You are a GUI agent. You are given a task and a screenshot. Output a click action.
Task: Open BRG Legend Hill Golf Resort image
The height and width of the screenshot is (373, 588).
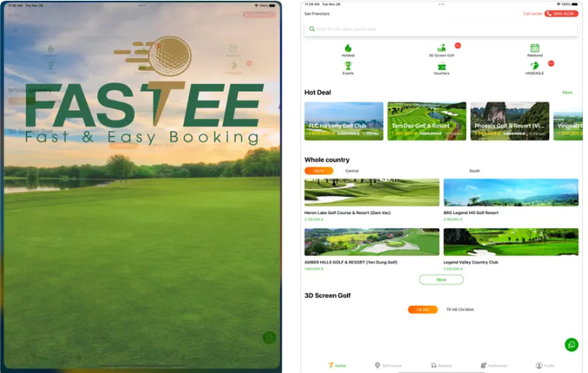(511, 192)
